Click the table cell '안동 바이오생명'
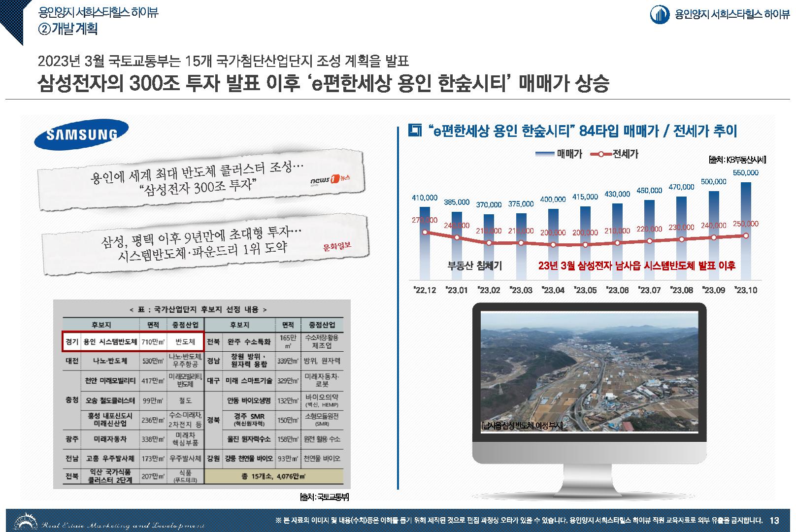The height and width of the screenshot is (532, 796). click(248, 400)
